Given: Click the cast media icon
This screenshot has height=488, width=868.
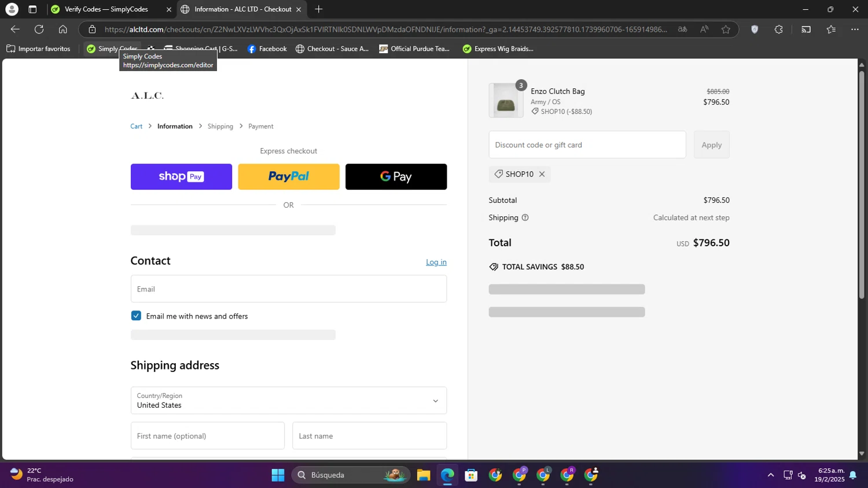Looking at the screenshot, I should tap(806, 29).
